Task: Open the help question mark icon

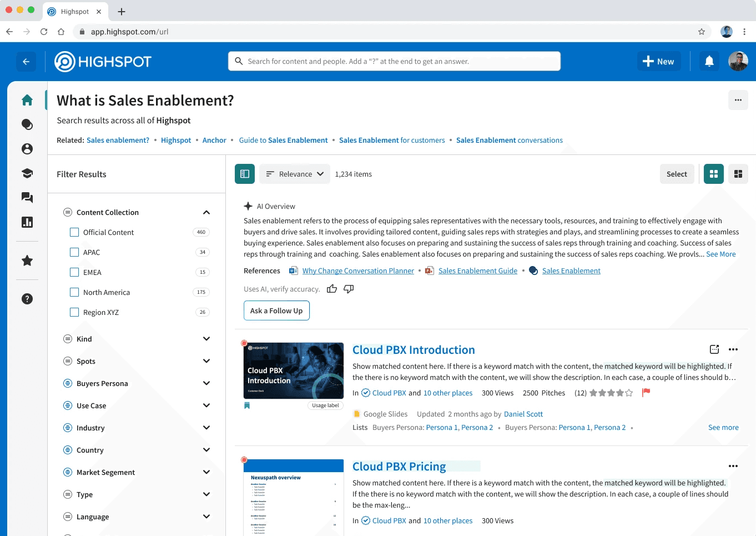Action: [27, 299]
